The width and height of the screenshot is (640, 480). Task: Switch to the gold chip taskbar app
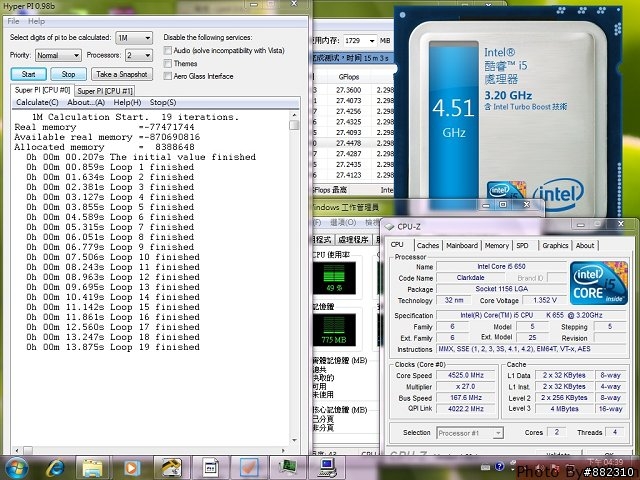[171, 468]
